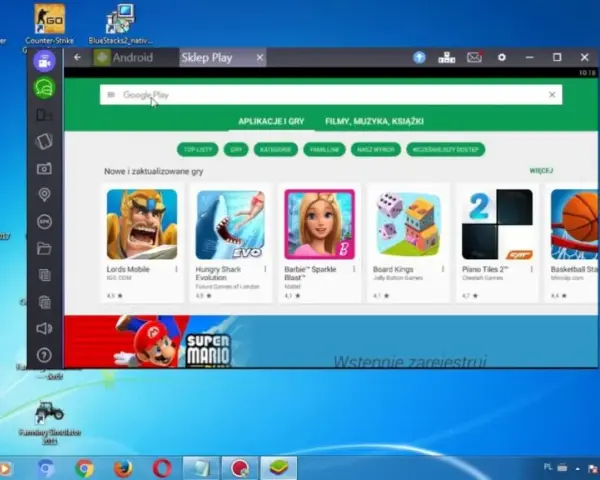
Task: Open the keyboard mapping icon in title bar
Action: 447,57
